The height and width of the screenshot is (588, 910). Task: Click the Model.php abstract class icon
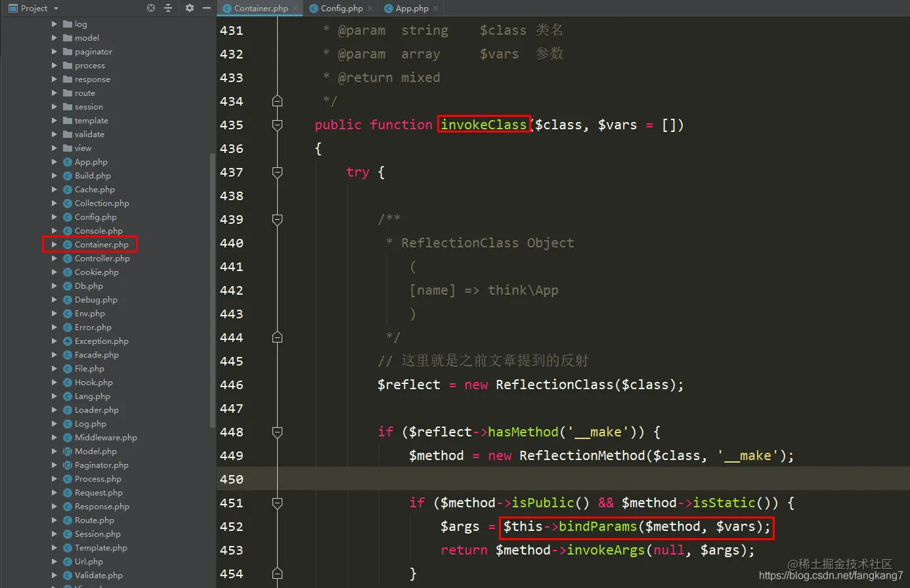tap(67, 451)
